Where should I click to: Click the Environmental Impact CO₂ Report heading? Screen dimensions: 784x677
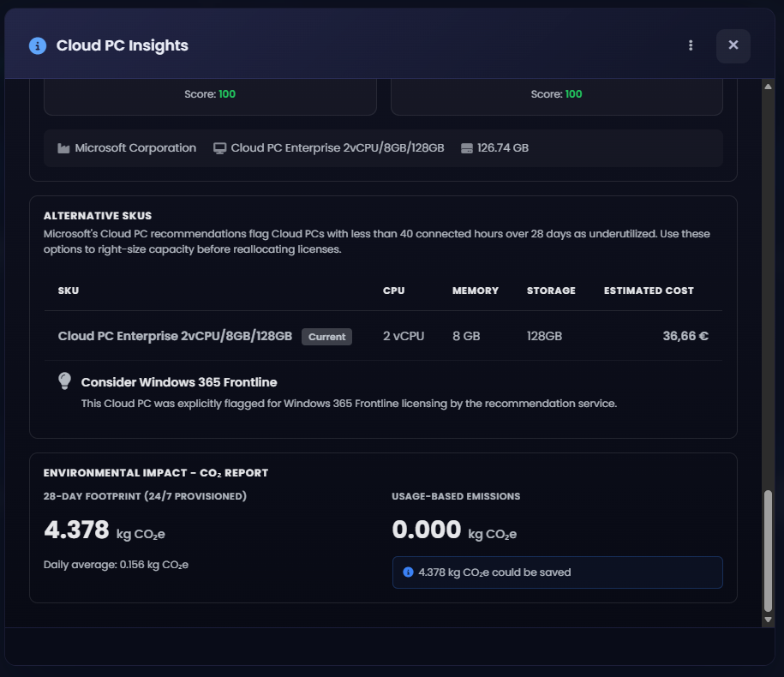[x=156, y=473]
